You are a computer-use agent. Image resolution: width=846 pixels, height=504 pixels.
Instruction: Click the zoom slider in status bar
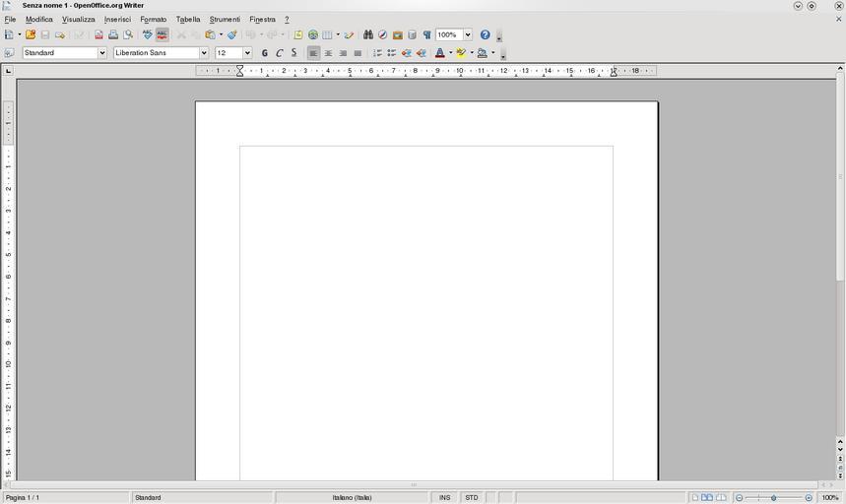tap(774, 498)
